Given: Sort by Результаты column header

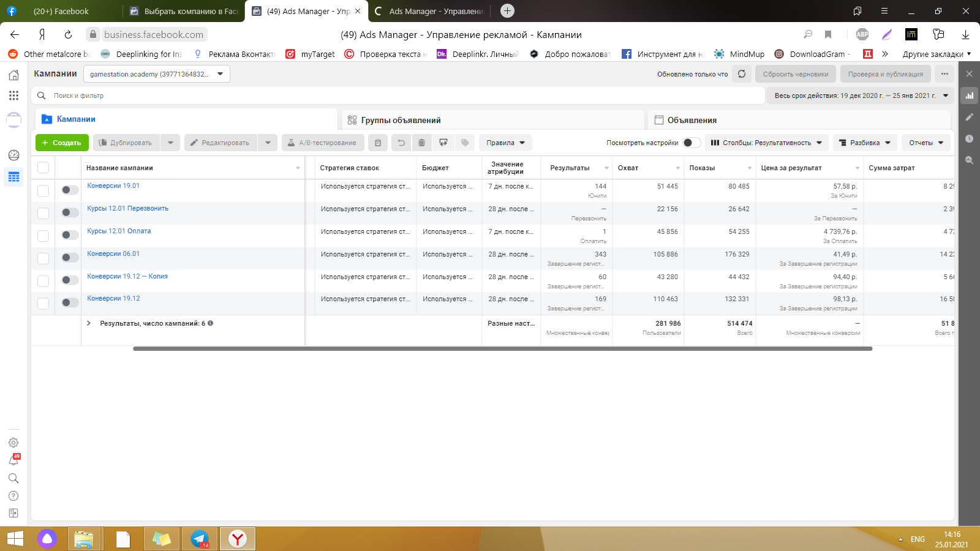Looking at the screenshot, I should [x=570, y=168].
